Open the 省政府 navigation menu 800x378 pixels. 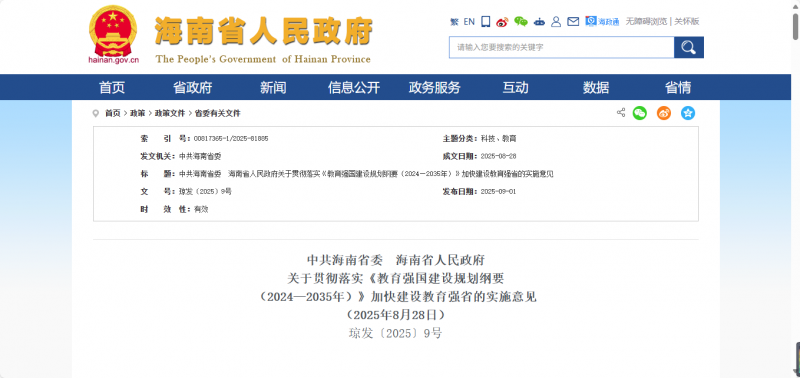tap(192, 88)
